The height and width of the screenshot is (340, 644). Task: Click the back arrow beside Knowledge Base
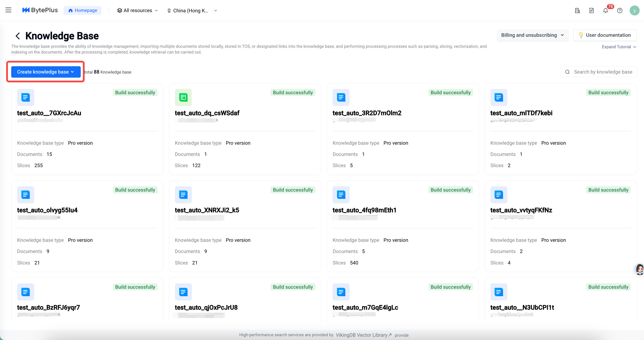pyautogui.click(x=17, y=36)
